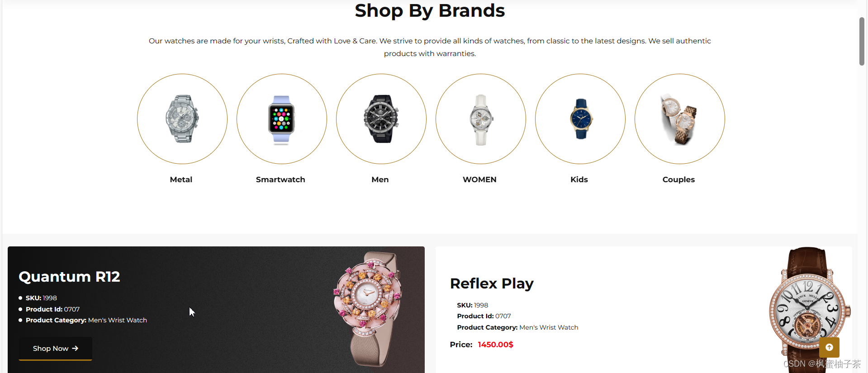Click the WOMEN category text label
Viewport: 868px width, 373px height.
pos(479,179)
